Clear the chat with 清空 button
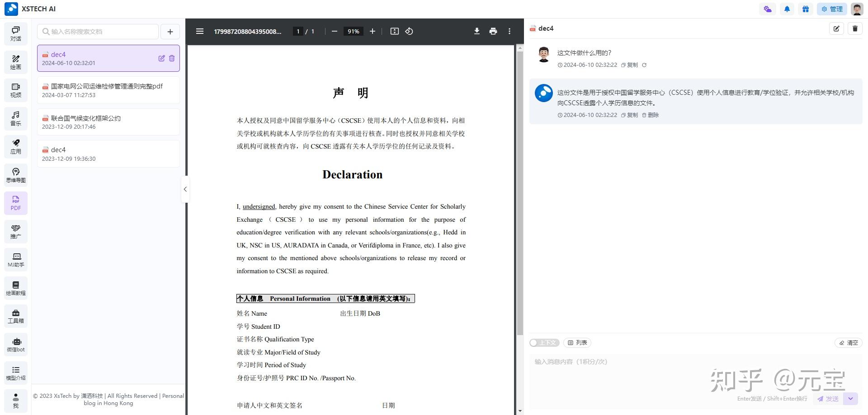This screenshot has width=868, height=415. 849,343
